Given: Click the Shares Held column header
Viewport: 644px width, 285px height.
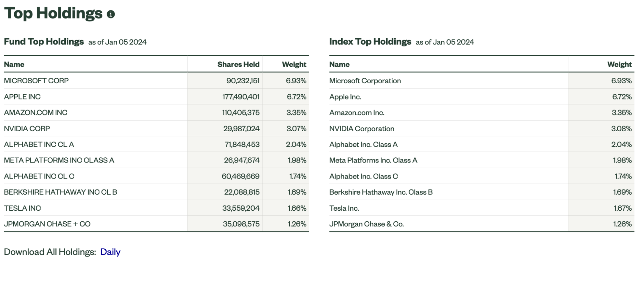Looking at the screenshot, I should pos(238,64).
